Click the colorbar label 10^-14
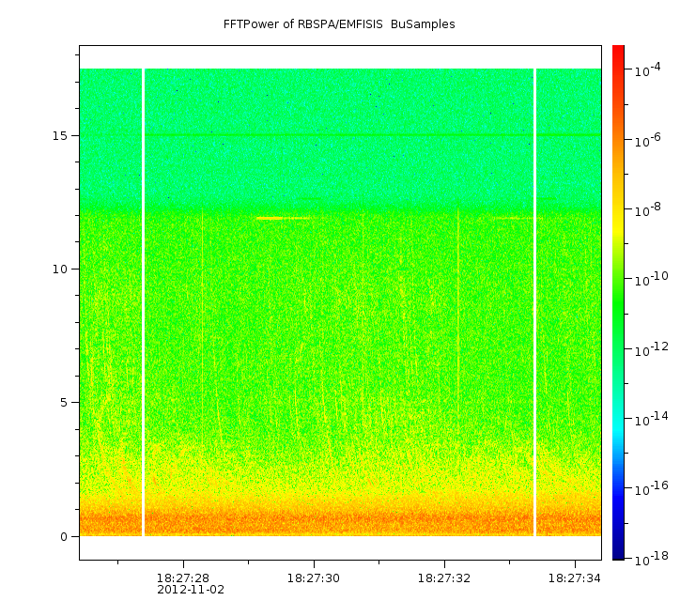The image size is (680, 616). pyautogui.click(x=652, y=418)
